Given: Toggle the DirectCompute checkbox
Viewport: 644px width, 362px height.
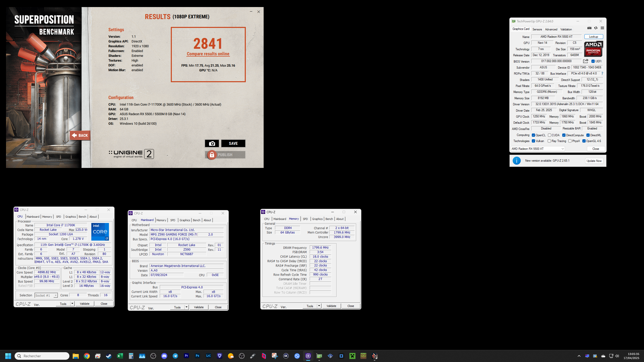Looking at the screenshot, I should click(x=564, y=135).
